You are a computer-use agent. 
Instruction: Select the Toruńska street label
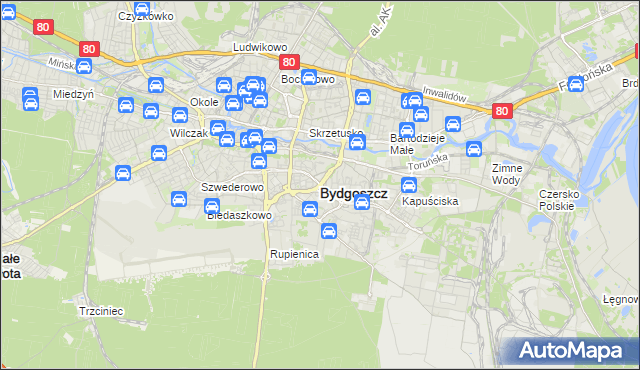pyautogui.click(x=428, y=162)
